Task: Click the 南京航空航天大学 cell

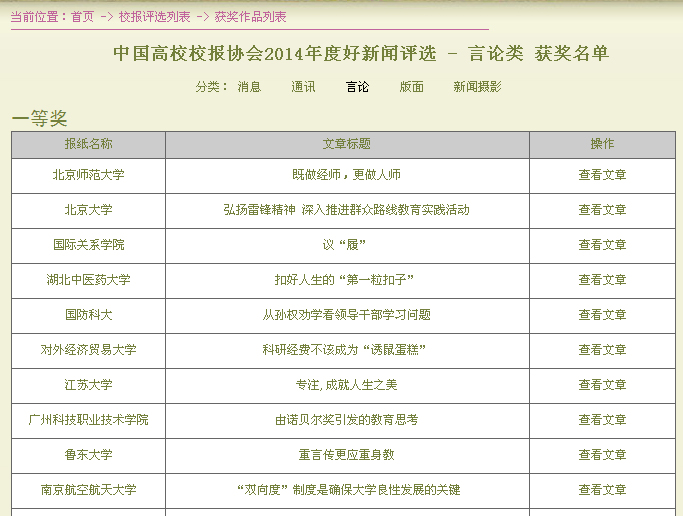Action: pos(88,490)
